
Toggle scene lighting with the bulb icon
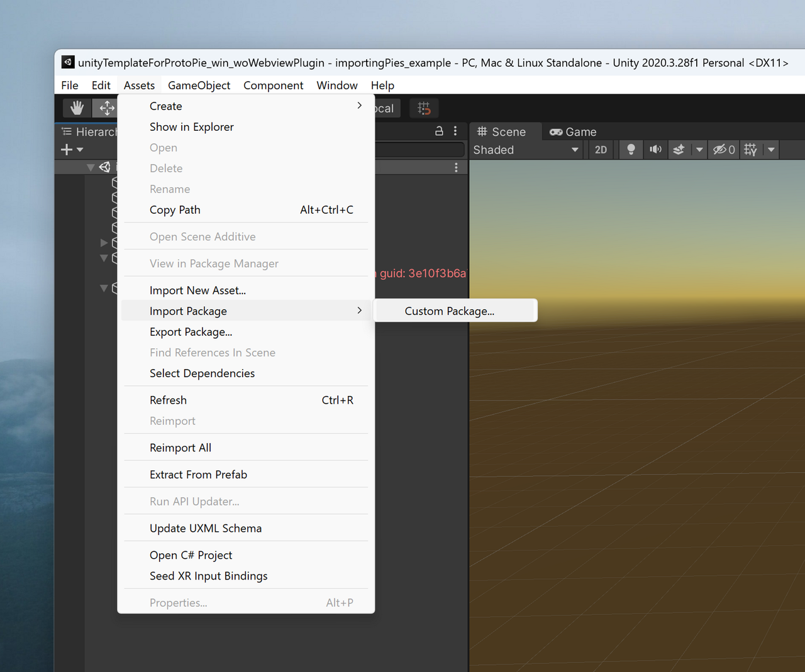point(631,150)
